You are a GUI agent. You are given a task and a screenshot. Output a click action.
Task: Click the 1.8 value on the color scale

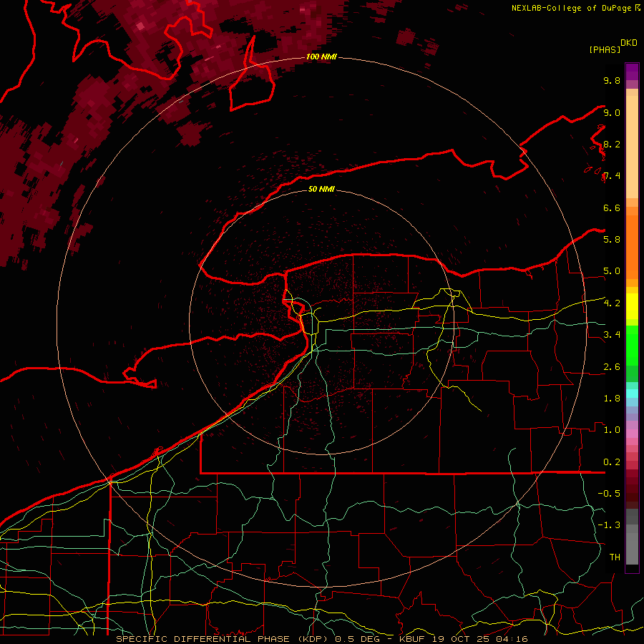click(612, 399)
